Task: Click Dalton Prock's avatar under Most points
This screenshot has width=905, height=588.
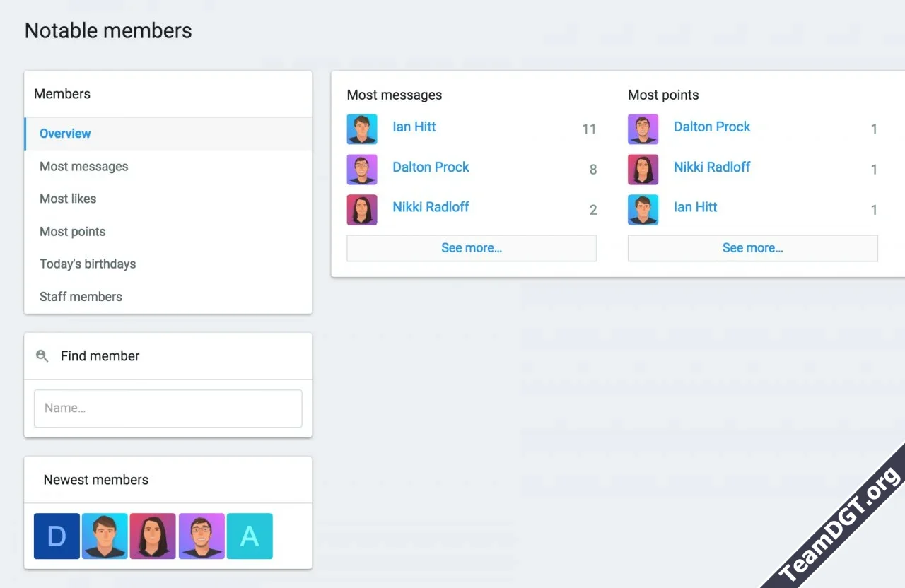Action: click(x=643, y=129)
